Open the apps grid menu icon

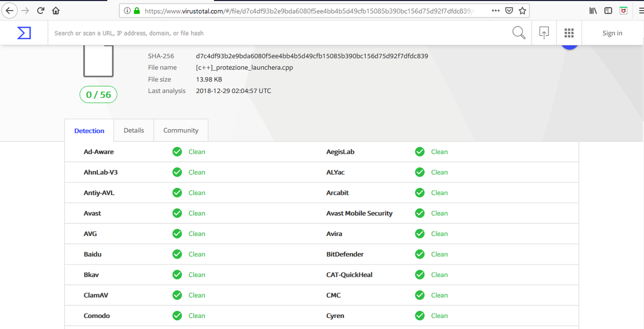tap(569, 33)
